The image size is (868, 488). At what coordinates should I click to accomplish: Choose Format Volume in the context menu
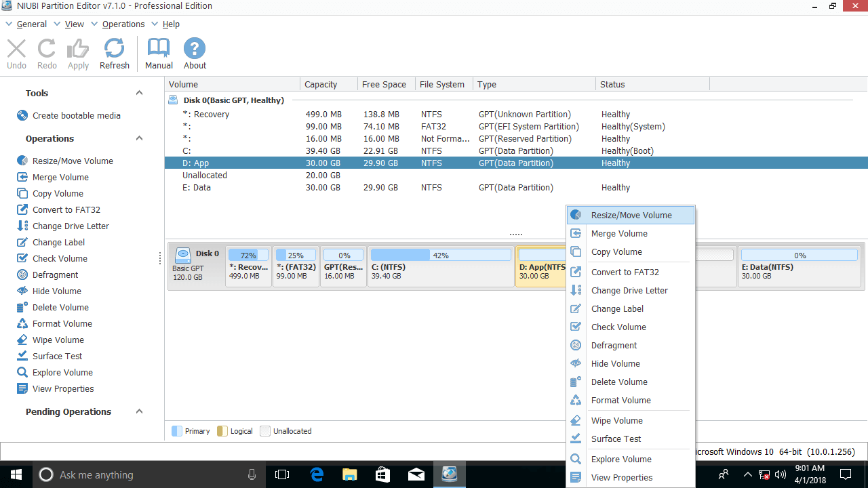pos(631,400)
